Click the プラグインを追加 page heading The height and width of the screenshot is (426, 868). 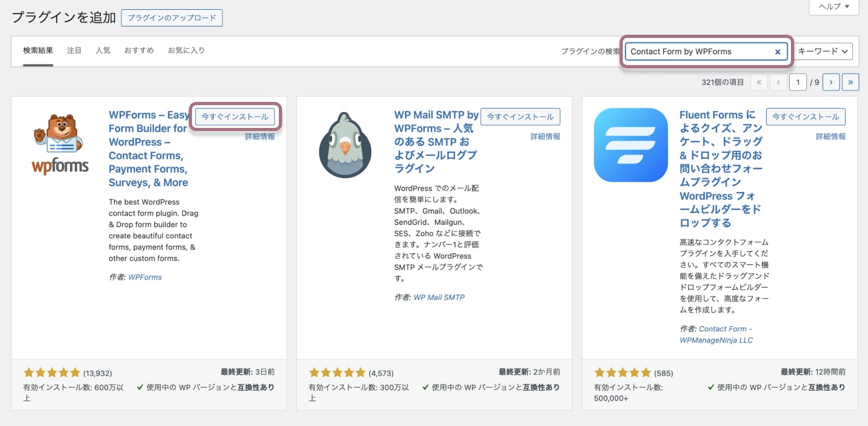pyautogui.click(x=64, y=17)
